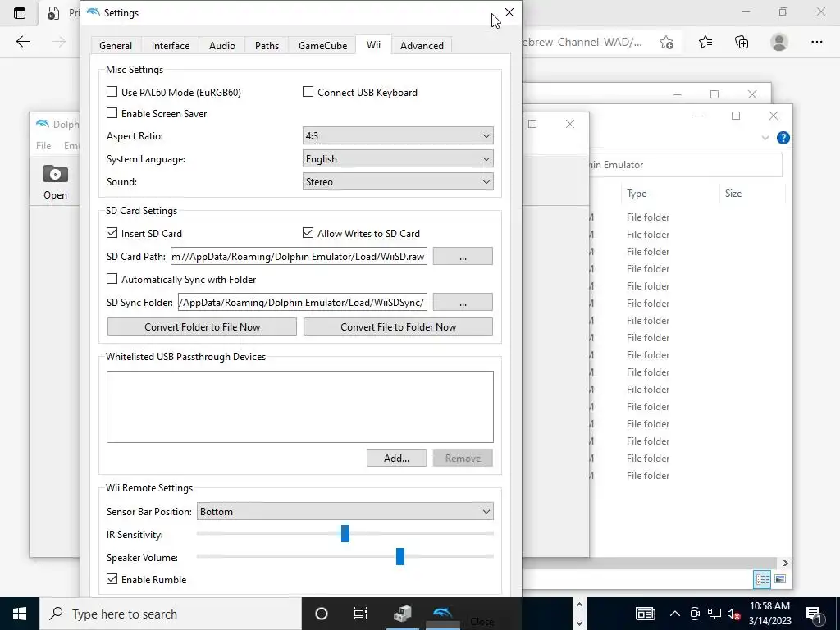Browse for SD Sync Folder with ellipsis button
This screenshot has height=630, width=840.
coord(463,302)
